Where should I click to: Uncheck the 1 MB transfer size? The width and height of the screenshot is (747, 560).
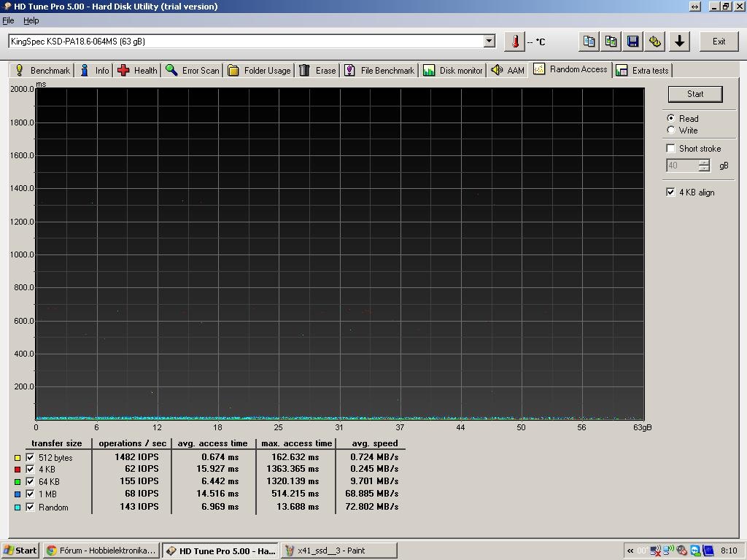pos(30,494)
